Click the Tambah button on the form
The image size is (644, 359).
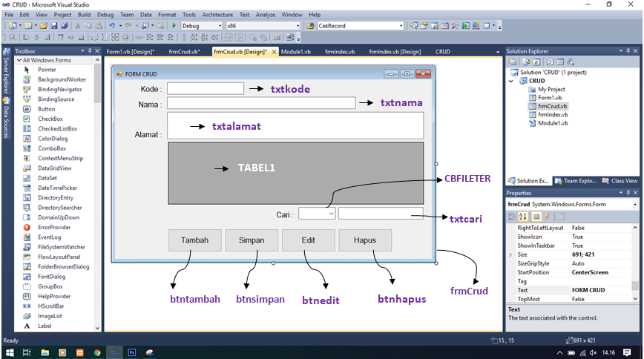(x=194, y=240)
